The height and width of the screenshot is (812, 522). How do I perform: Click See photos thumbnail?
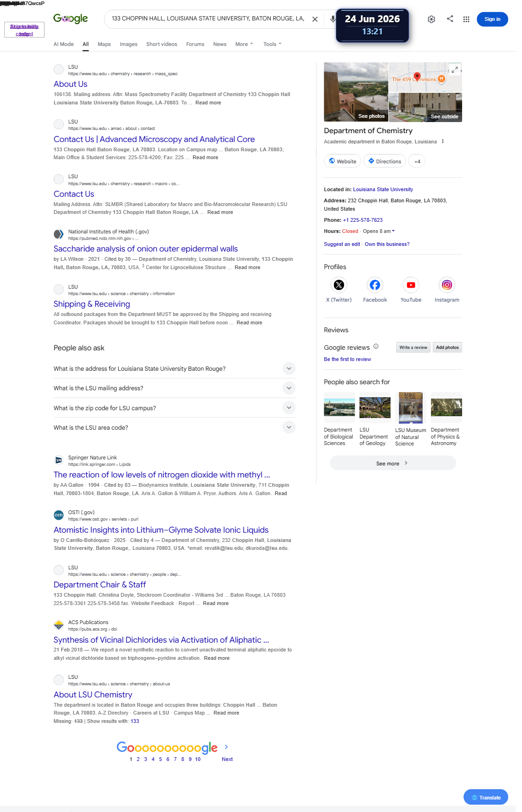[356, 92]
